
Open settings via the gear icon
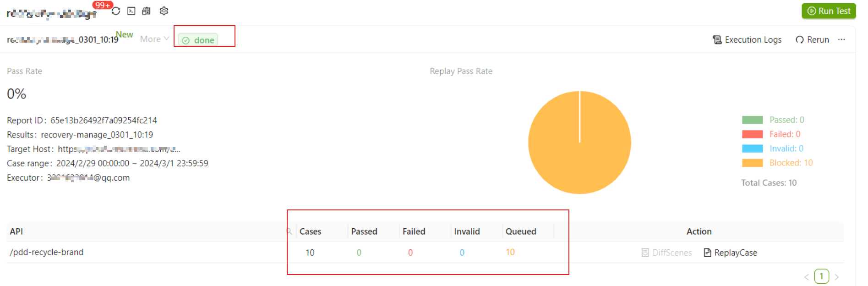(164, 11)
